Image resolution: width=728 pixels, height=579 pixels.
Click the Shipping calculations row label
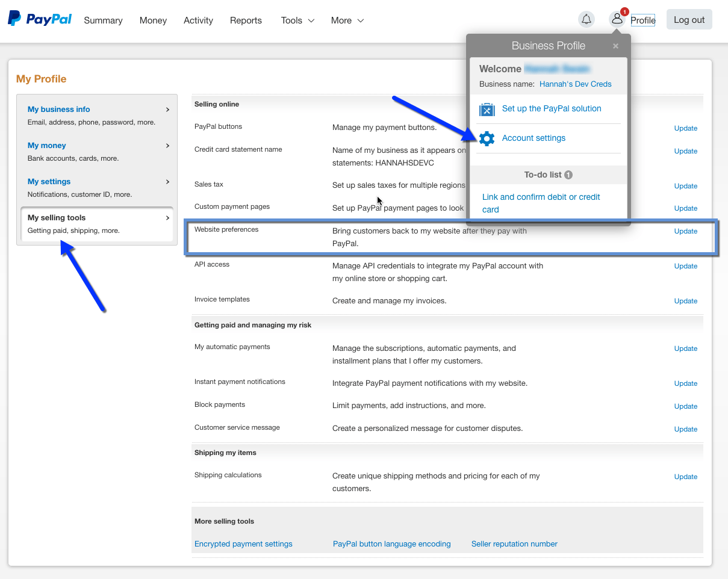click(x=228, y=475)
